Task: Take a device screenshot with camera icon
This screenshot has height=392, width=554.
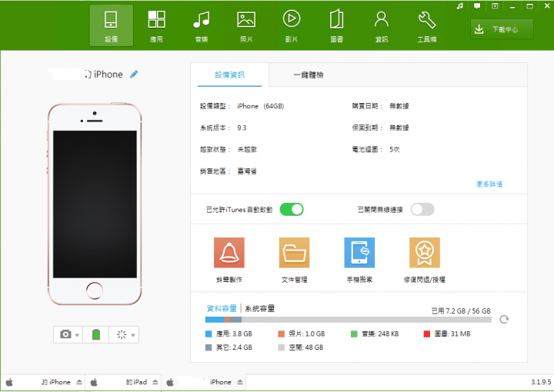Action: [65, 334]
